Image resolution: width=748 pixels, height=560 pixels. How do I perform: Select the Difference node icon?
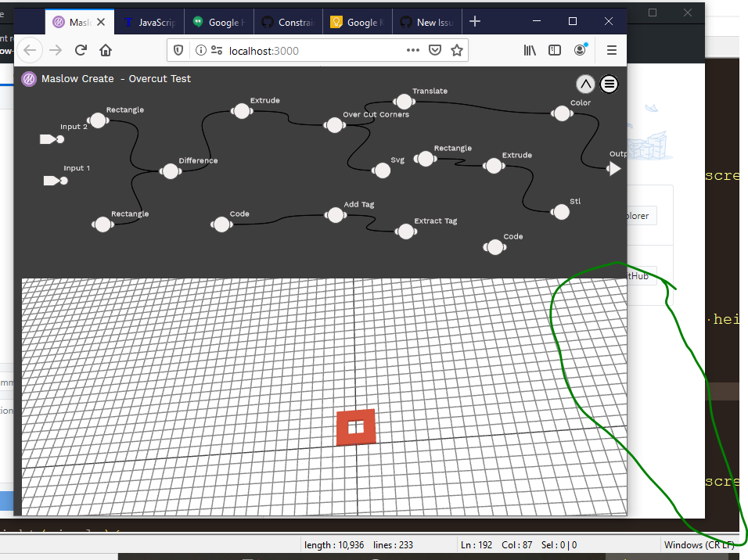pos(170,171)
